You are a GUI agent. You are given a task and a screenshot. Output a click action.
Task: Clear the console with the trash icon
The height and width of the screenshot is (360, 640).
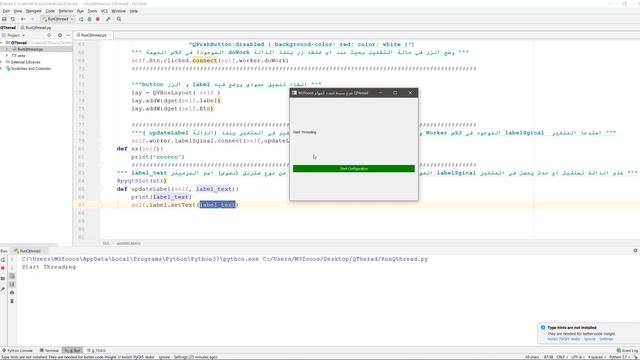coord(12,301)
